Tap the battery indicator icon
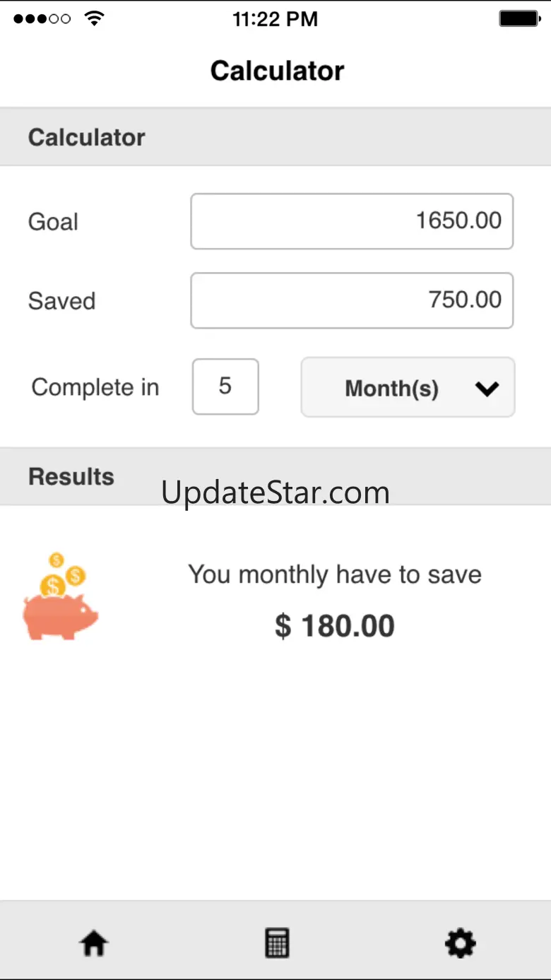Viewport: 551px width, 980px height. [x=520, y=18]
